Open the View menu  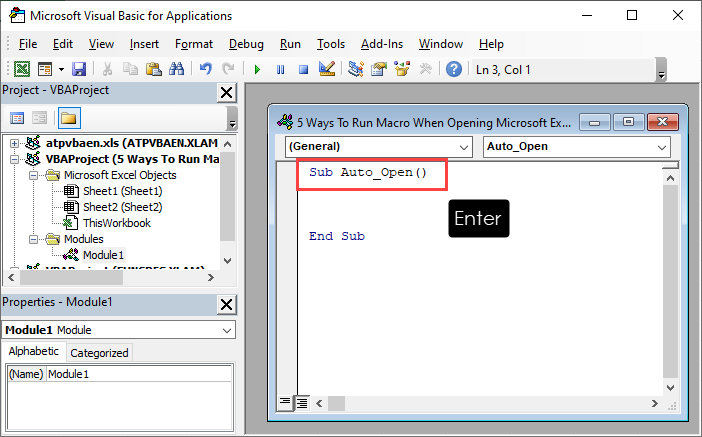point(101,44)
